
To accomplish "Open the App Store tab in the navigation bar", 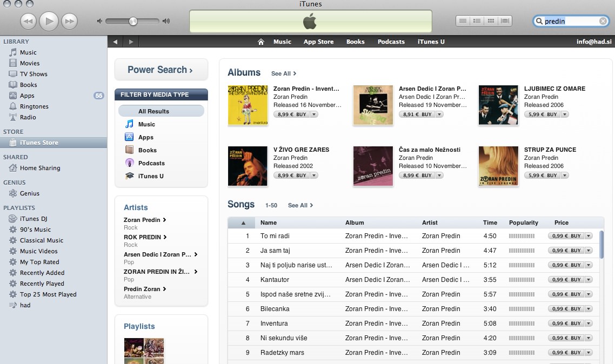I will tap(318, 42).
